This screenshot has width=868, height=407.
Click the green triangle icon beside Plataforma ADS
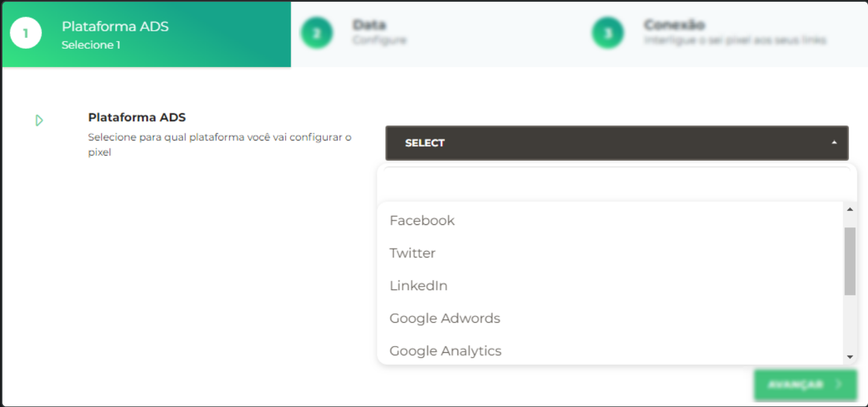(x=39, y=121)
